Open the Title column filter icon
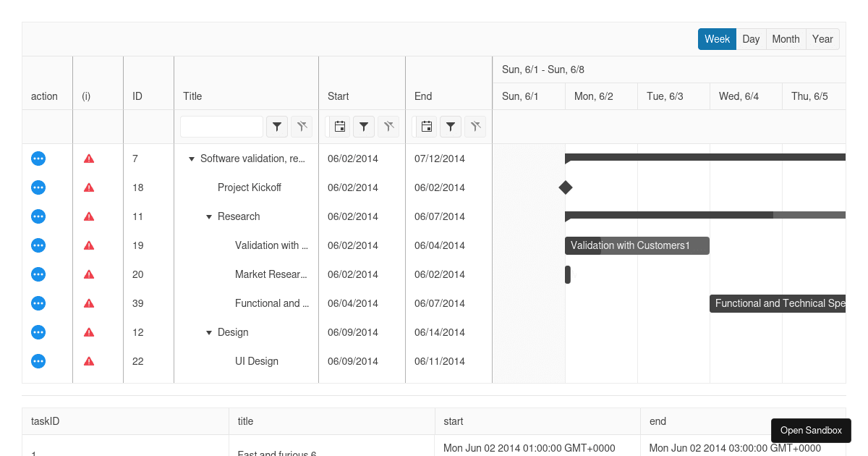Screen dimensions: 868x456 (x=277, y=127)
